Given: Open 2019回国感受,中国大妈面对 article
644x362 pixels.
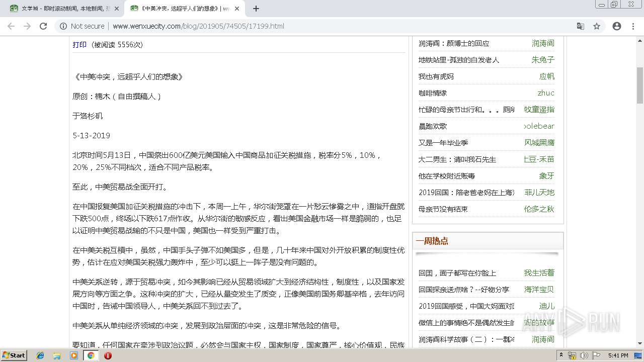Looking at the screenshot, I should [466, 306].
